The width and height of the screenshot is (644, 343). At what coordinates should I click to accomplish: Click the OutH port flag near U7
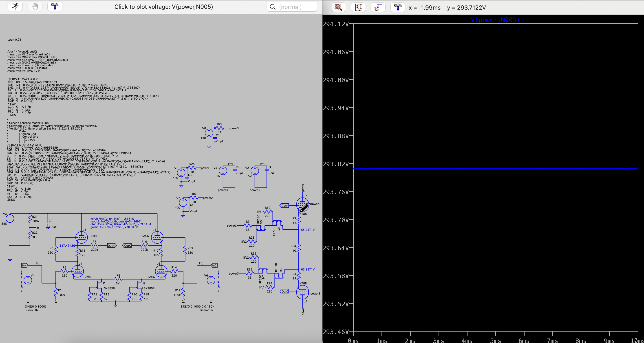pyautogui.click(x=284, y=206)
